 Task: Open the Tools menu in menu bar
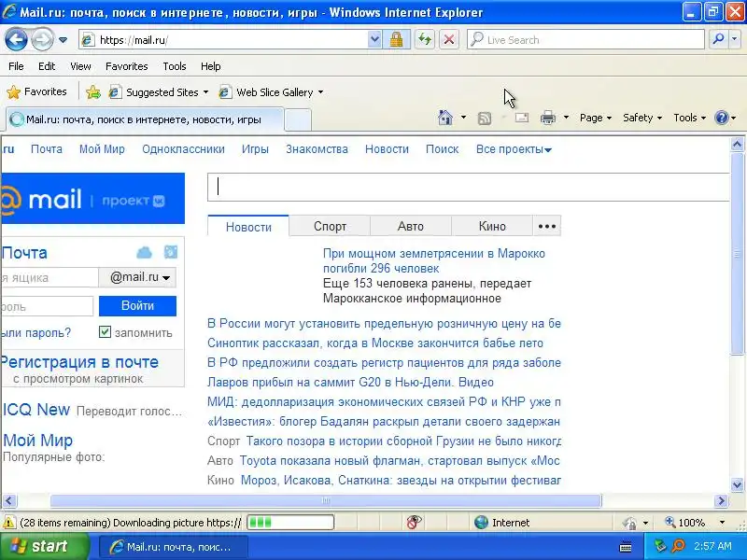click(x=175, y=66)
